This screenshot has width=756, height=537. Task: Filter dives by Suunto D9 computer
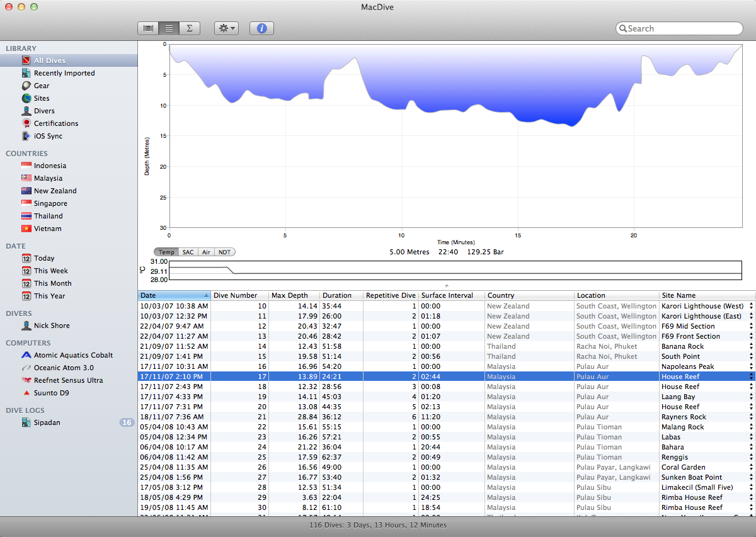(x=51, y=393)
